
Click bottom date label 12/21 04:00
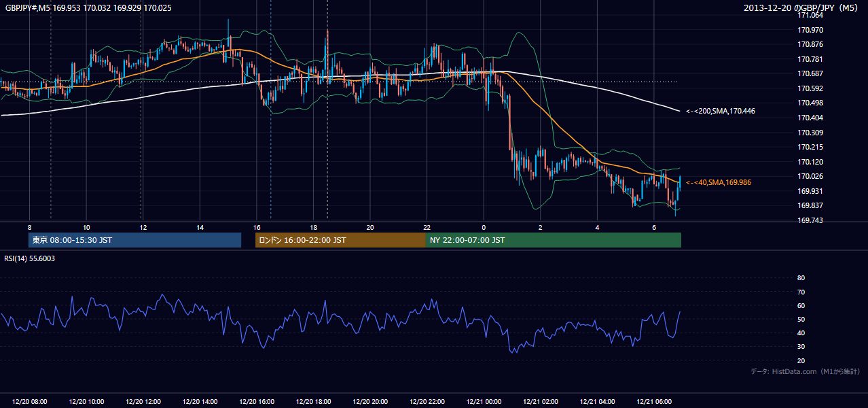596,402
